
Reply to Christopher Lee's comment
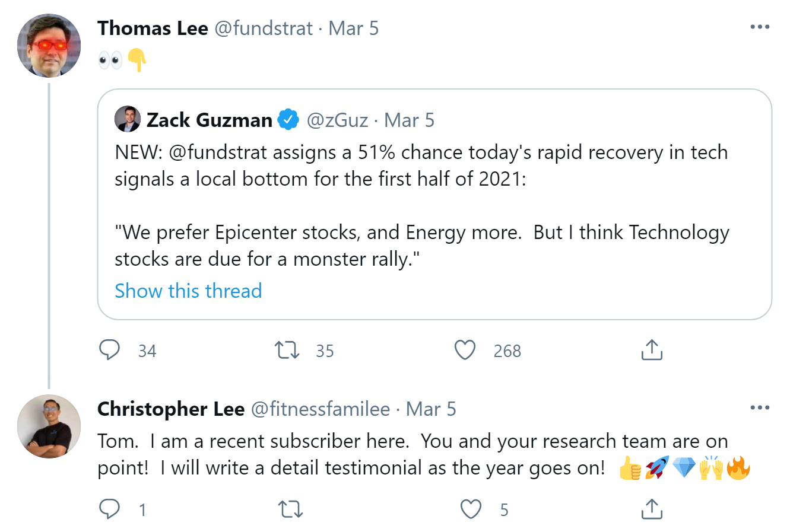[110, 509]
